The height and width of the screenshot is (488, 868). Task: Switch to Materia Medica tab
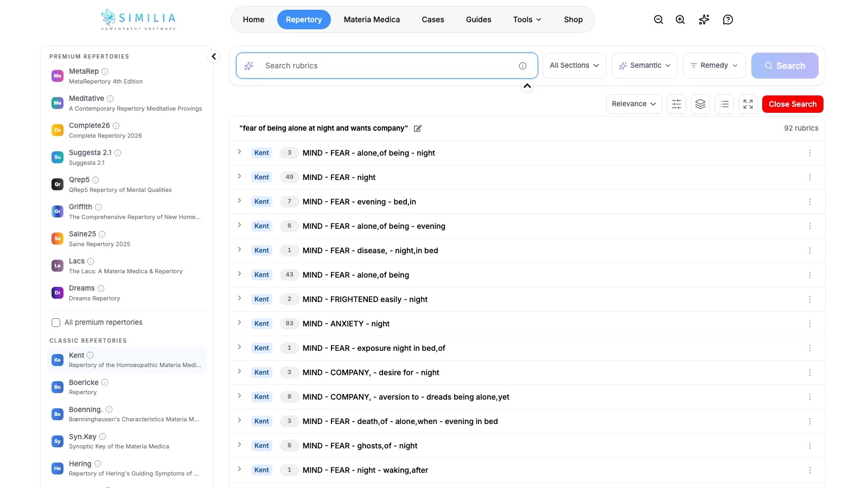point(372,20)
